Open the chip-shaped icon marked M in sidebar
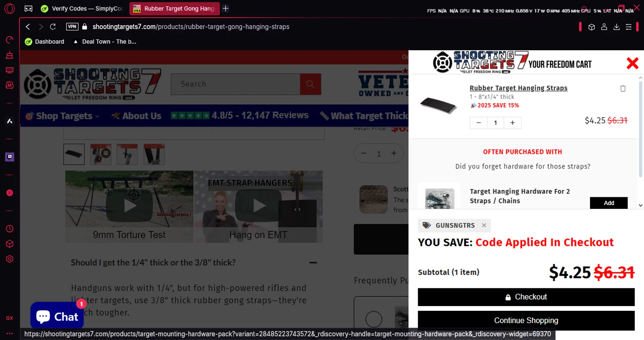The width and height of the screenshot is (644, 340). [9, 85]
